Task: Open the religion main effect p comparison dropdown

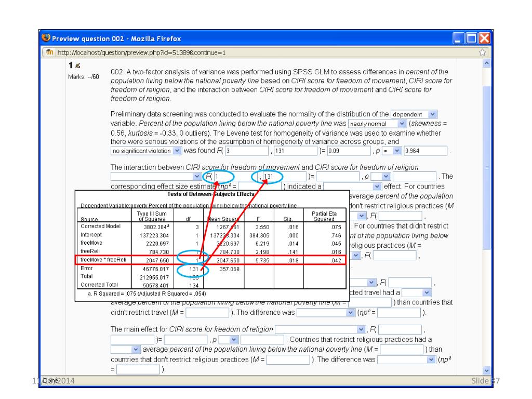Action: pyautogui.click(x=229, y=340)
